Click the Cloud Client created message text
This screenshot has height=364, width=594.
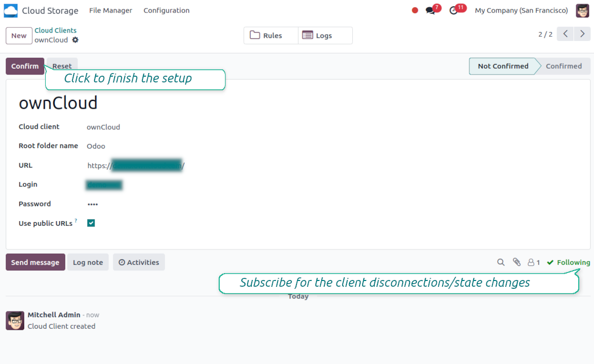coord(62,326)
